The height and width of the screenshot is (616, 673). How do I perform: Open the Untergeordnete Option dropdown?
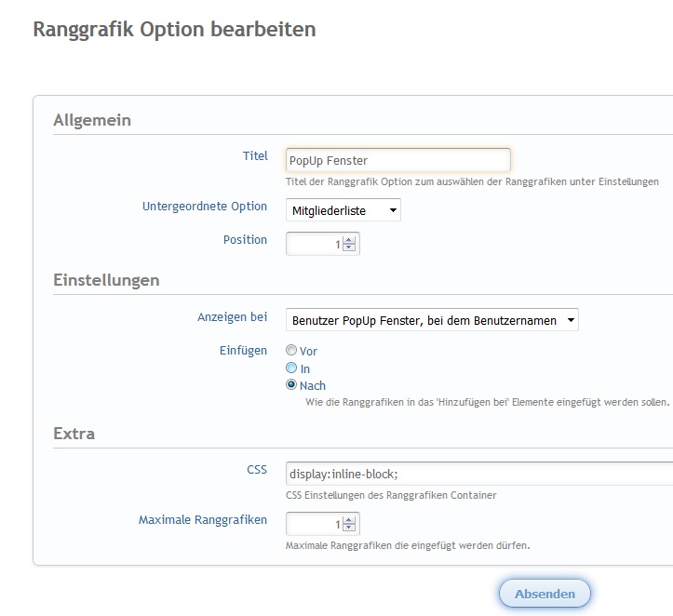(343, 211)
